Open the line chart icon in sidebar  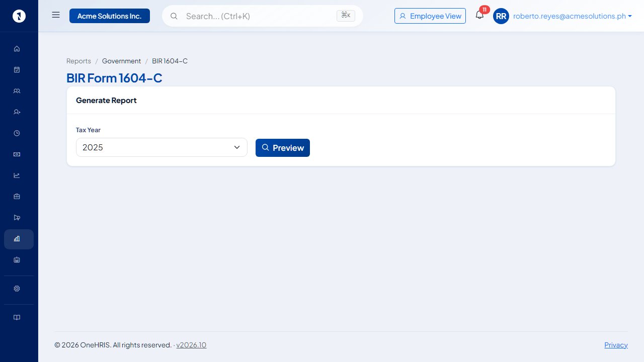coord(17,175)
